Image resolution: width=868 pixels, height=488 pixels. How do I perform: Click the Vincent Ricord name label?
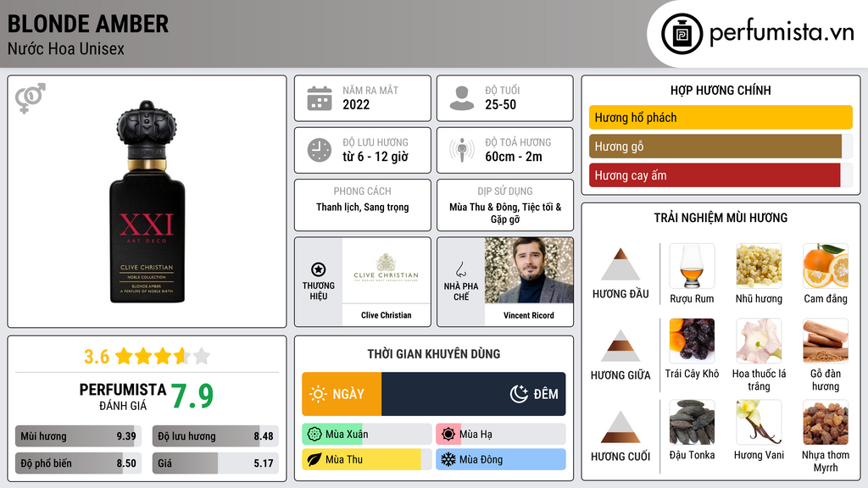pos(529,315)
